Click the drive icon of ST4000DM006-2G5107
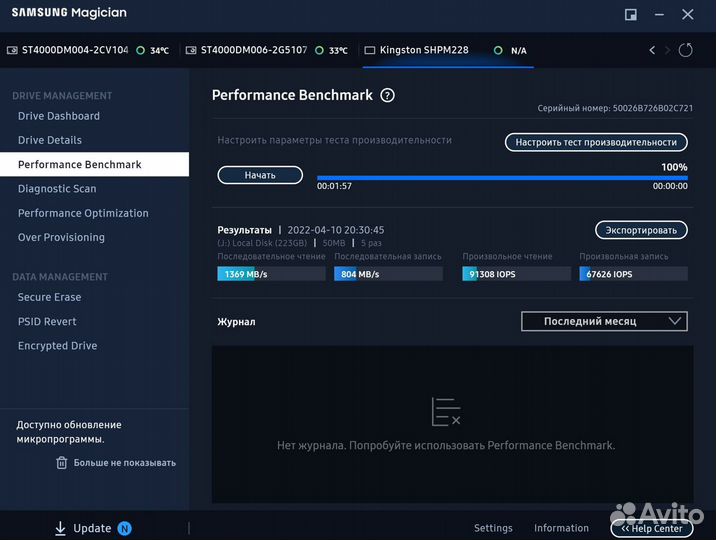The width and height of the screenshot is (716, 540). tap(191, 50)
